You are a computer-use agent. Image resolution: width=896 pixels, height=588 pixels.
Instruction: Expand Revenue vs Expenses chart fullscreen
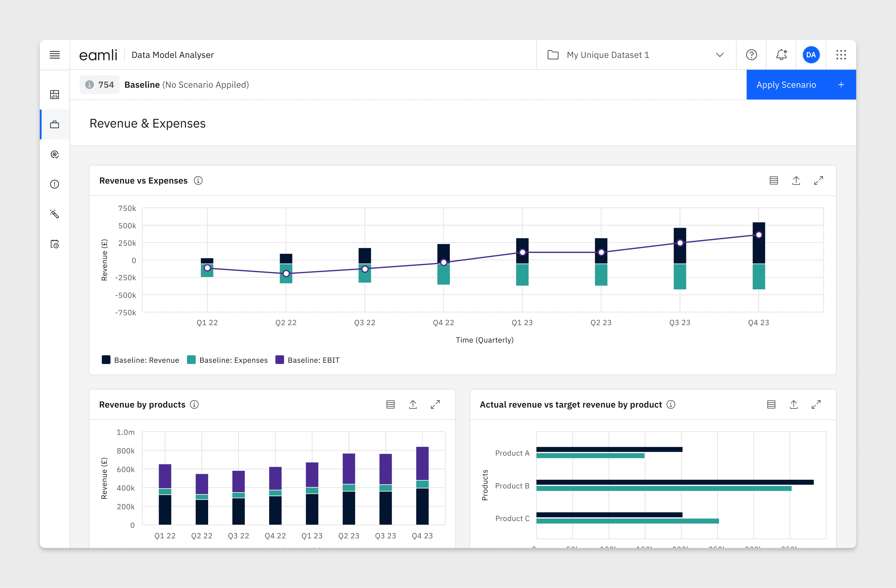point(818,181)
